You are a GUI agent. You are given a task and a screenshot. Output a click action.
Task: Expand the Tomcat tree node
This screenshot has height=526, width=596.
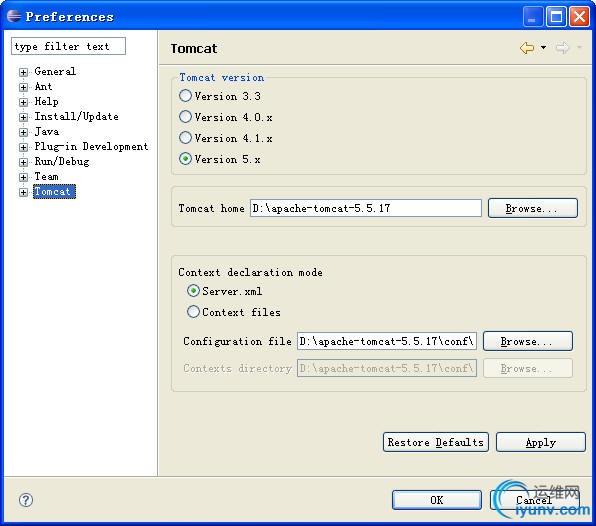coord(24,192)
